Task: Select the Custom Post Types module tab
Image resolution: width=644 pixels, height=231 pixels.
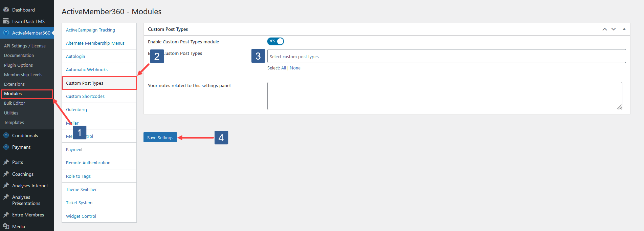Action: [x=99, y=83]
